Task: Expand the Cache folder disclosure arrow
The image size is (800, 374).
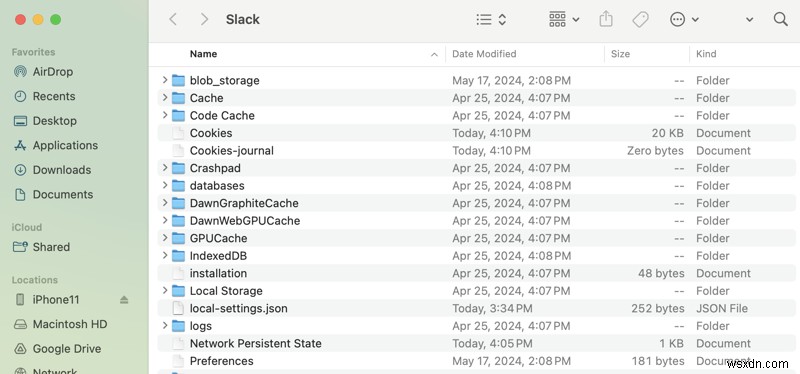Action: 164,97
